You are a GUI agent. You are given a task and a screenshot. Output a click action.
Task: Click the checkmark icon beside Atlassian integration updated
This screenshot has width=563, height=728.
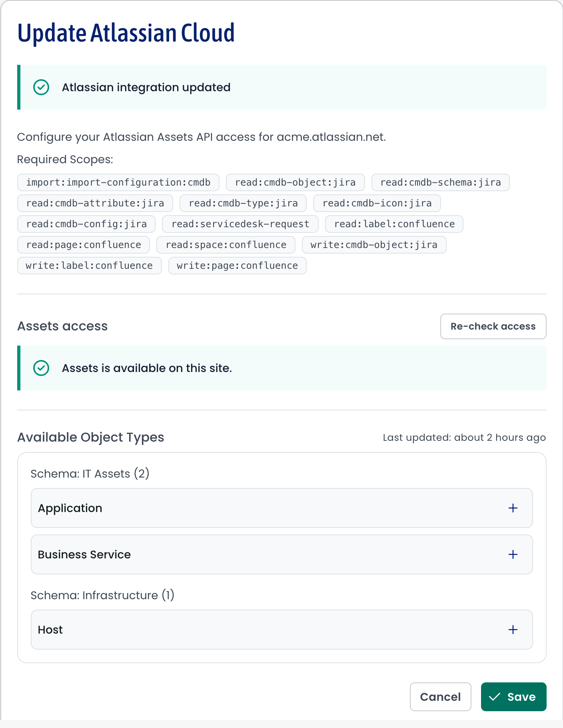[41, 87]
